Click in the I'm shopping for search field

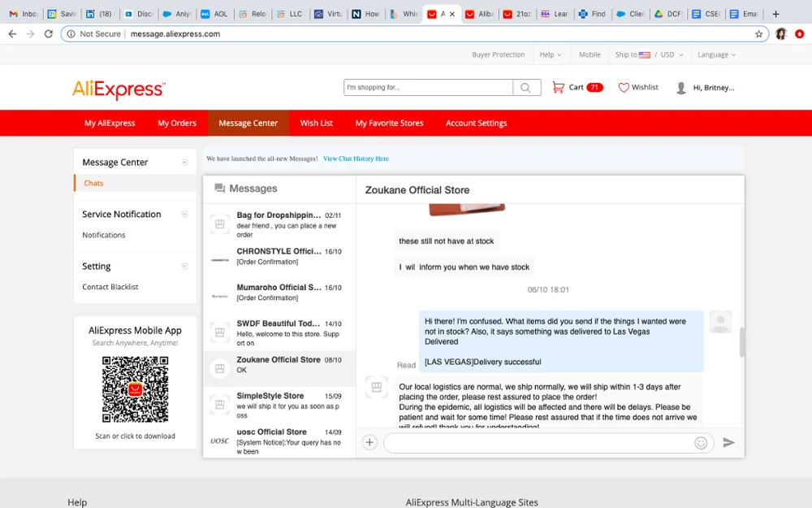(x=428, y=88)
